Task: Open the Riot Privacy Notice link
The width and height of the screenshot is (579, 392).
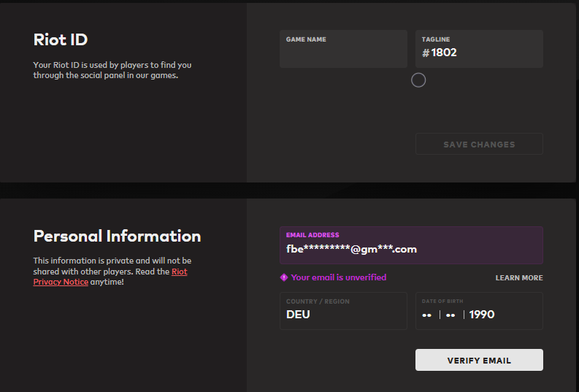Action: pos(110,277)
